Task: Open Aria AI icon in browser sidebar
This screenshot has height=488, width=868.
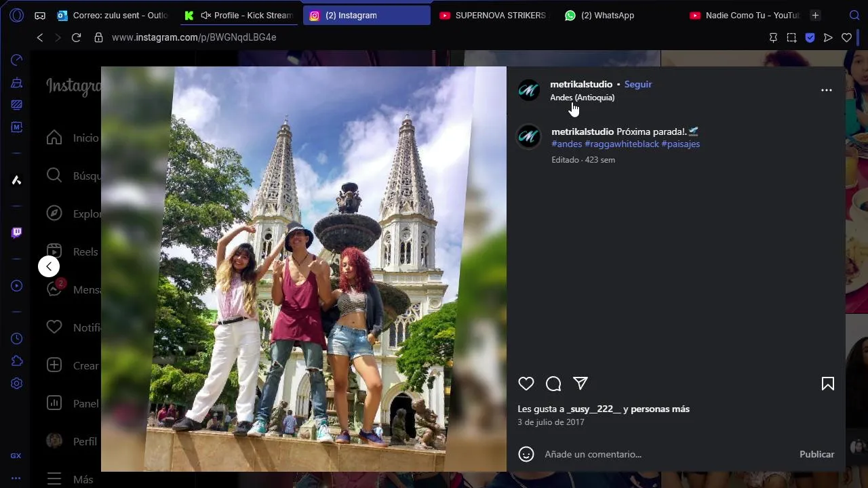Action: tap(17, 180)
